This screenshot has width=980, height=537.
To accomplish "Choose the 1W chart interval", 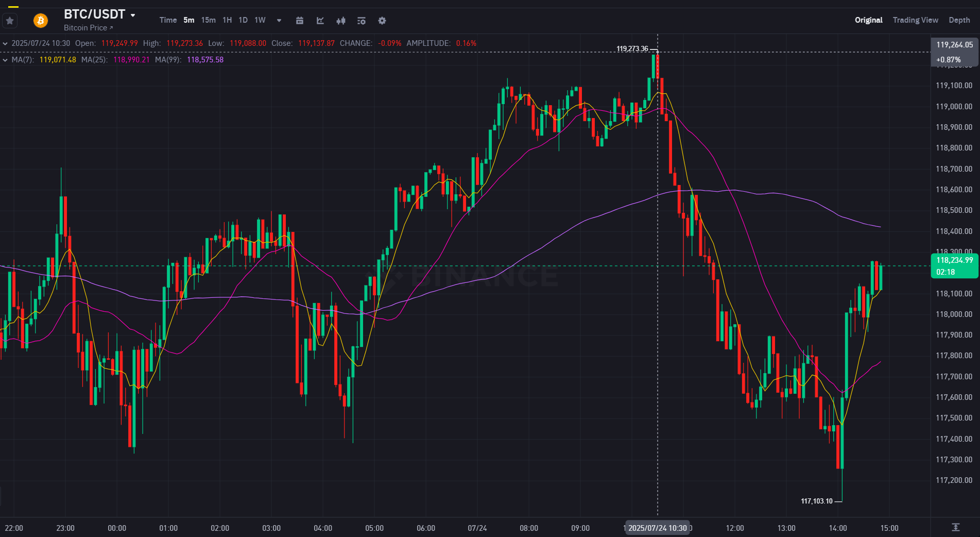I will pyautogui.click(x=260, y=20).
